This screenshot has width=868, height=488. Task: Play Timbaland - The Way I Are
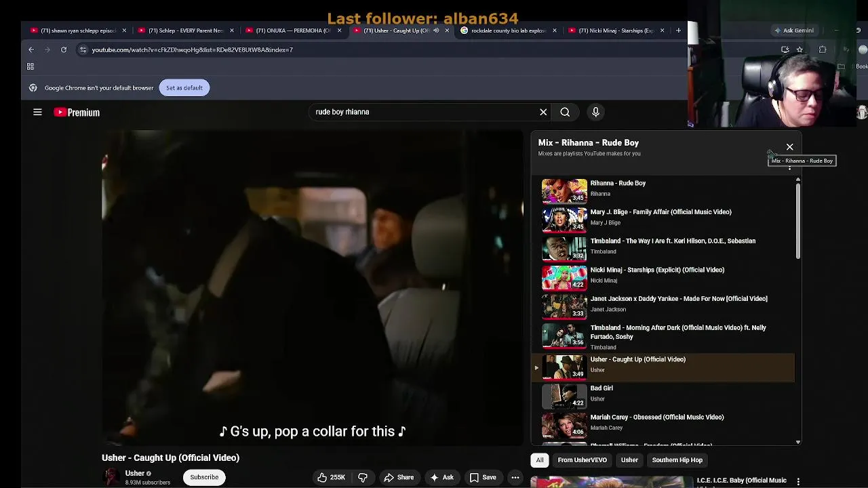pyautogui.click(x=665, y=247)
